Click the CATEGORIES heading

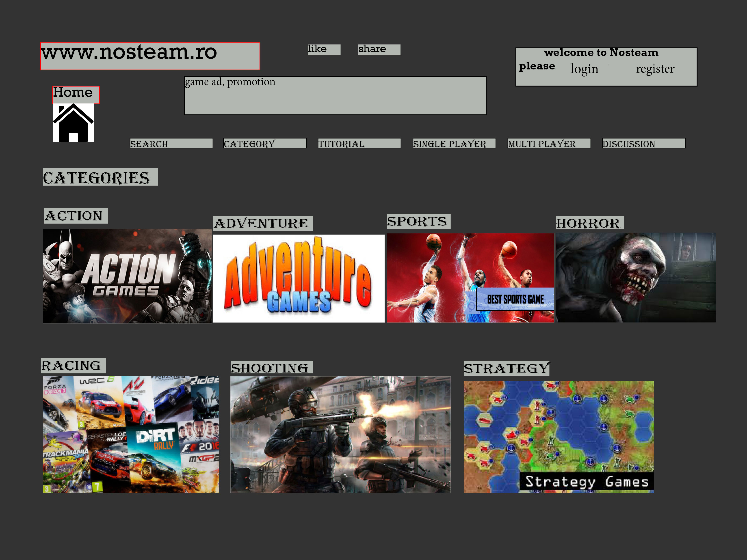pyautogui.click(x=100, y=177)
